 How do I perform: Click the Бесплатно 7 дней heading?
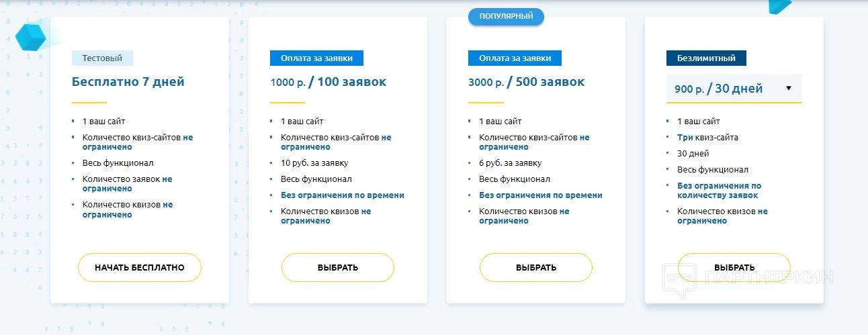128,82
